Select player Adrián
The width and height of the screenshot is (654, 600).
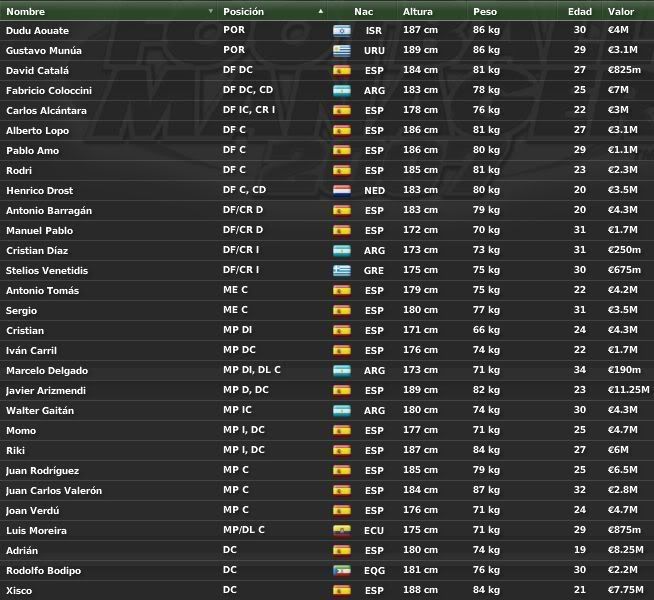point(22,551)
